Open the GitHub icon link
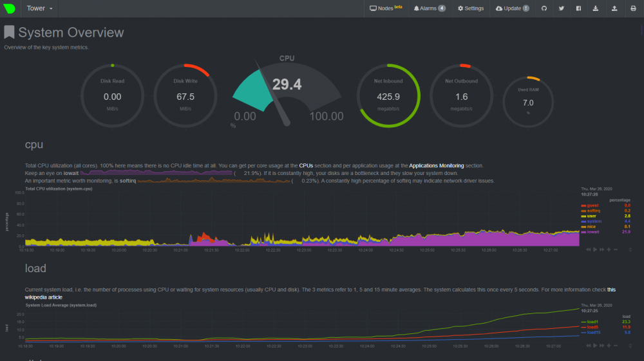The height and width of the screenshot is (361, 644). click(544, 8)
